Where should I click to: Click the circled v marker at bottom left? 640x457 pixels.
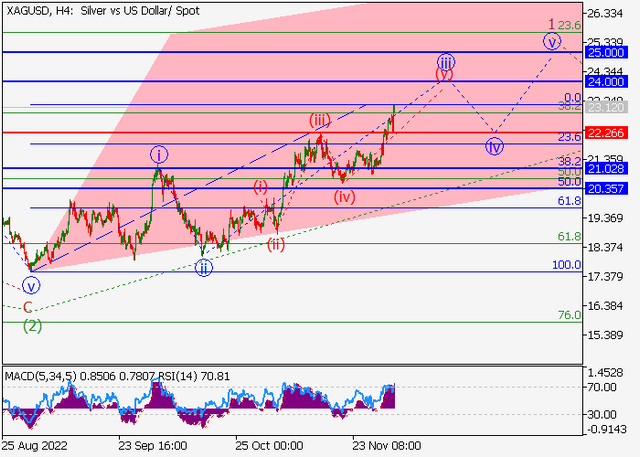coord(31,286)
